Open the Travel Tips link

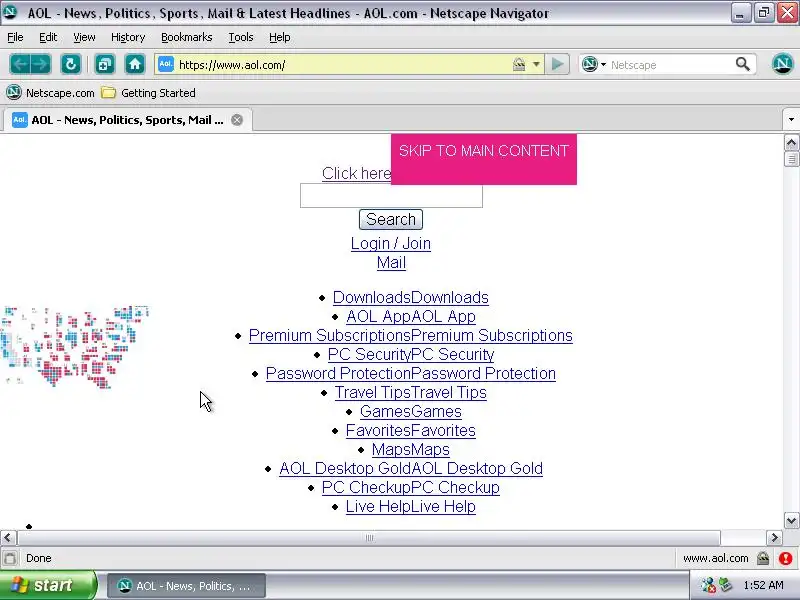coord(411,392)
